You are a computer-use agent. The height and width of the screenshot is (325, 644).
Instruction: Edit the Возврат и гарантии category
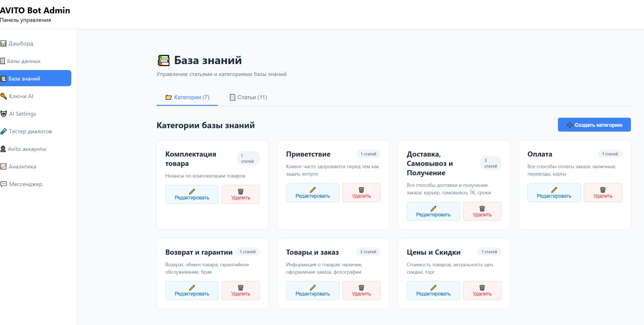192,290
